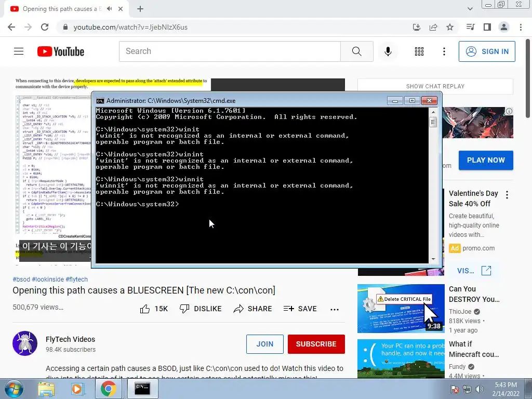
Task: Open a new browser tab
Action: point(140,9)
